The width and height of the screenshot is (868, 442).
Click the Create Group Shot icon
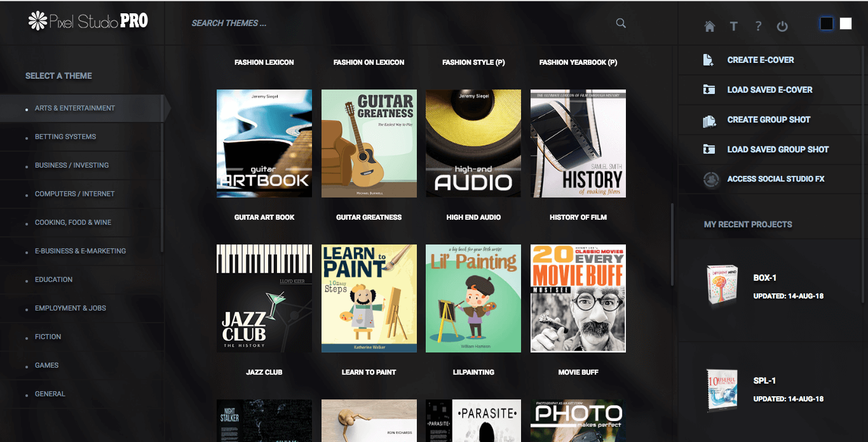(x=709, y=119)
